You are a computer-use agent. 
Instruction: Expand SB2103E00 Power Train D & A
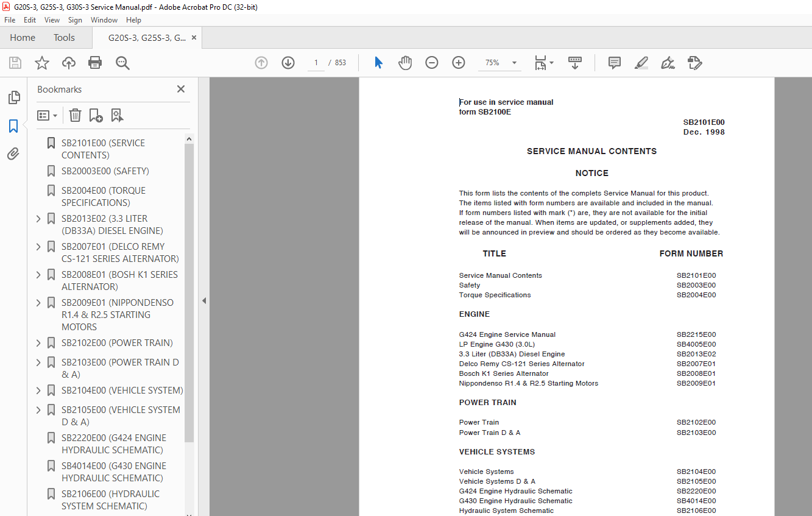click(x=38, y=362)
